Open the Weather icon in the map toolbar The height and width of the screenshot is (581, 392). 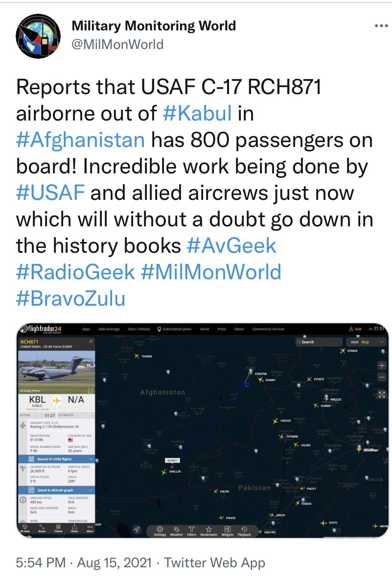177,531
